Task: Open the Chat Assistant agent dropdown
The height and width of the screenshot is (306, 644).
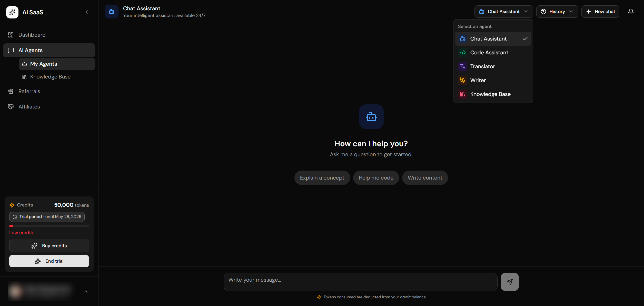Action: [x=504, y=12]
